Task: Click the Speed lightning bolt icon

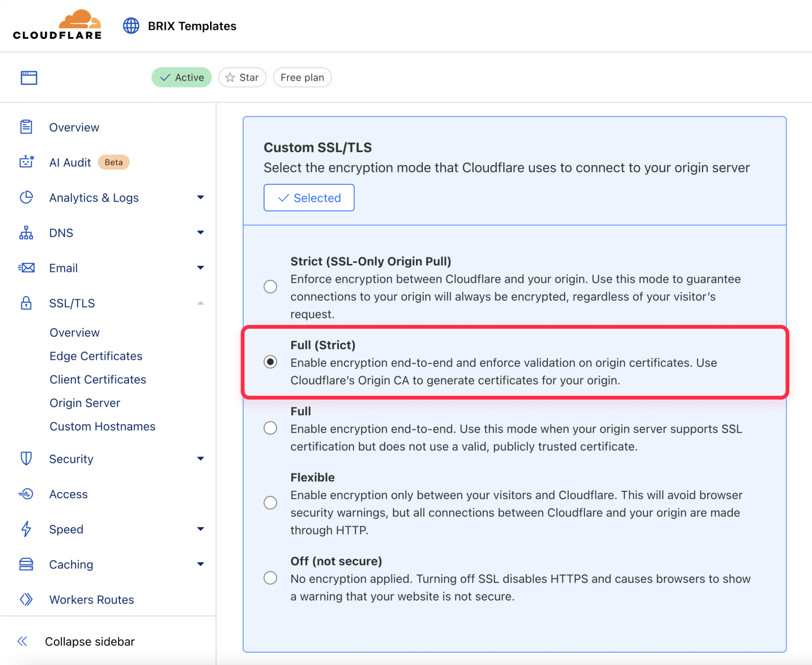Action: pos(26,529)
